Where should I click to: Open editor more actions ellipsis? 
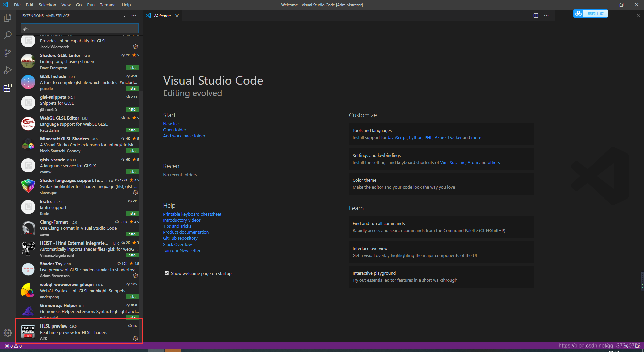(546, 16)
